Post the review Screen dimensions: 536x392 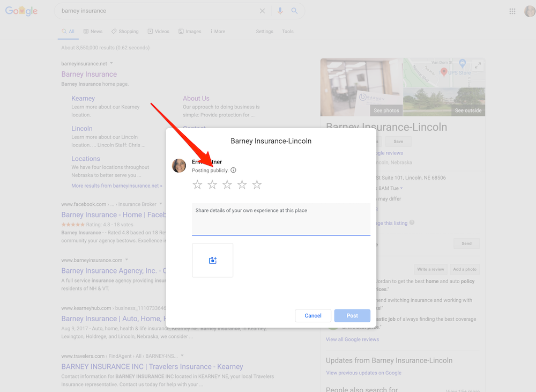click(x=352, y=315)
